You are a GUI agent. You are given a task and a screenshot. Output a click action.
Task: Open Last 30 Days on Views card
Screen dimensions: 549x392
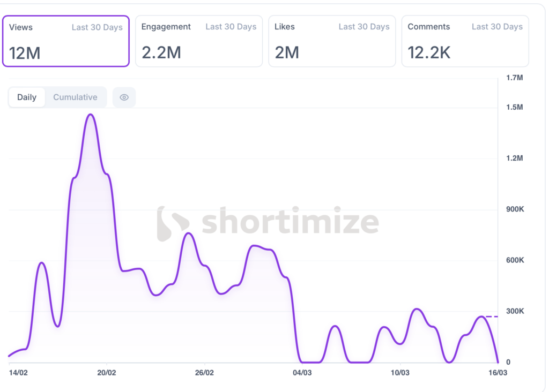point(97,27)
